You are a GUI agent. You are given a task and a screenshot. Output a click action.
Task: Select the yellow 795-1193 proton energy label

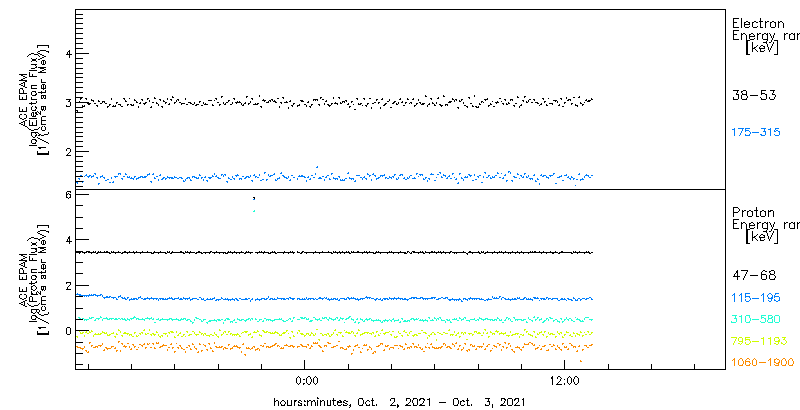tap(760, 341)
